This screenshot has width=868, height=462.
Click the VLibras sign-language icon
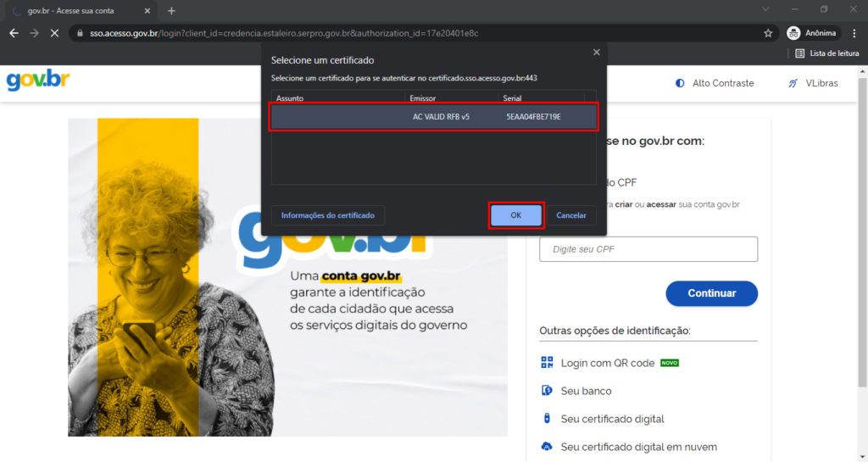793,83
